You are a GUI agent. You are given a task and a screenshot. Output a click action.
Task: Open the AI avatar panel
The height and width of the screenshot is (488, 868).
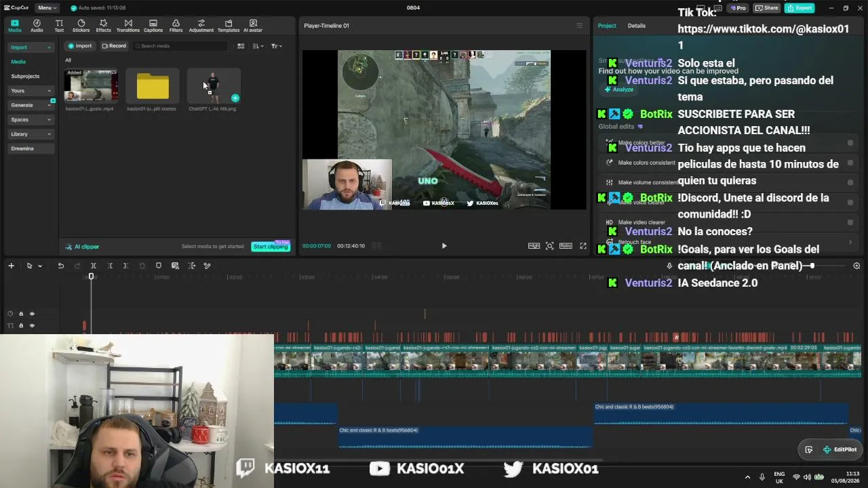(253, 26)
